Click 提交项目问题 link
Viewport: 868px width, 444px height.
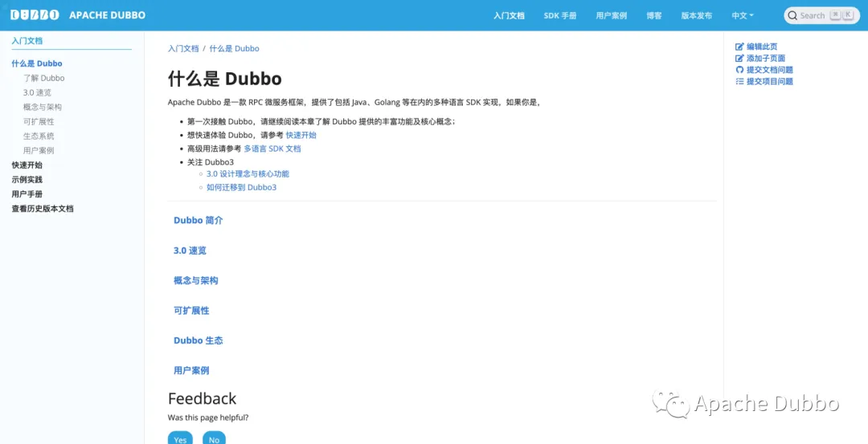[769, 81]
